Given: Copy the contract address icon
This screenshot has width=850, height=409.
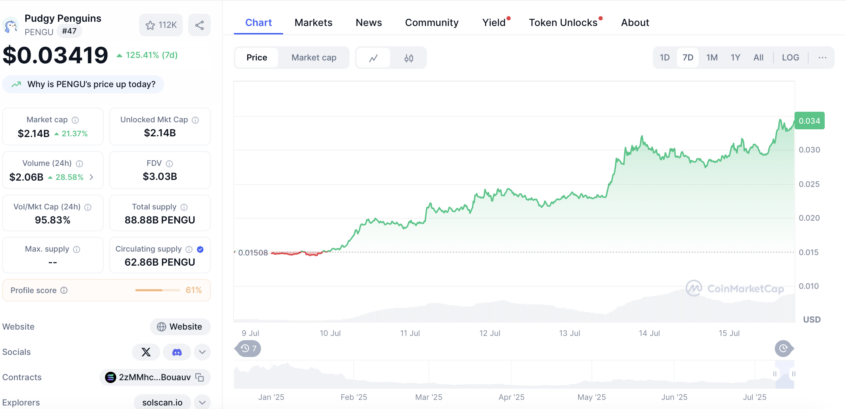Looking at the screenshot, I should click(x=199, y=377).
